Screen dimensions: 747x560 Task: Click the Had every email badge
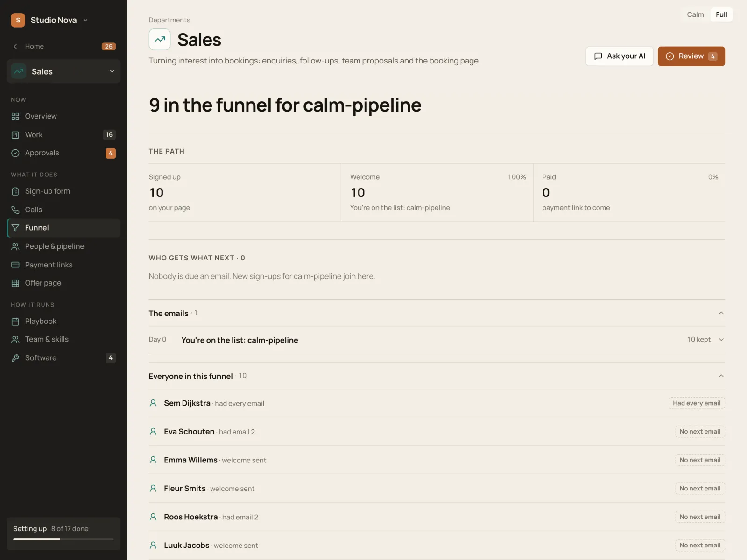coord(697,403)
